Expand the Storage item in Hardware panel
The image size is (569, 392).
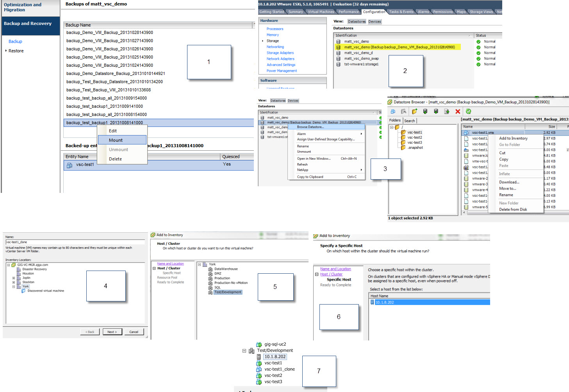click(x=262, y=41)
